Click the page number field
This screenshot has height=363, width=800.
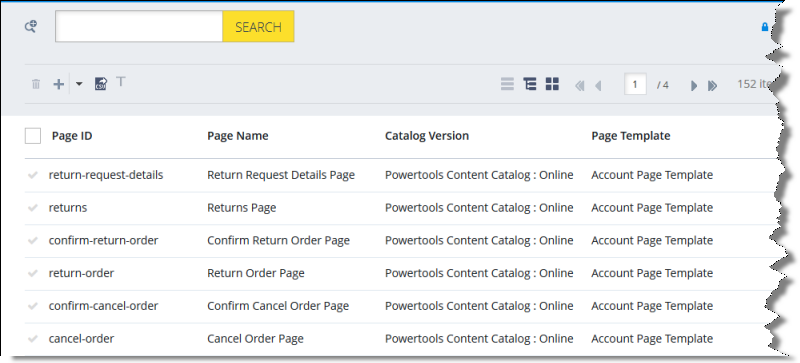[x=635, y=84]
